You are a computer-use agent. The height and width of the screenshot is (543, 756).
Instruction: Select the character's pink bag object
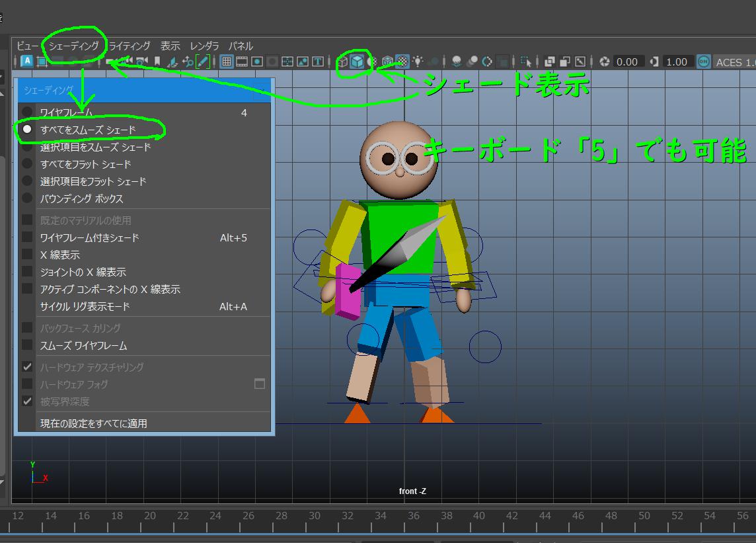(x=347, y=292)
